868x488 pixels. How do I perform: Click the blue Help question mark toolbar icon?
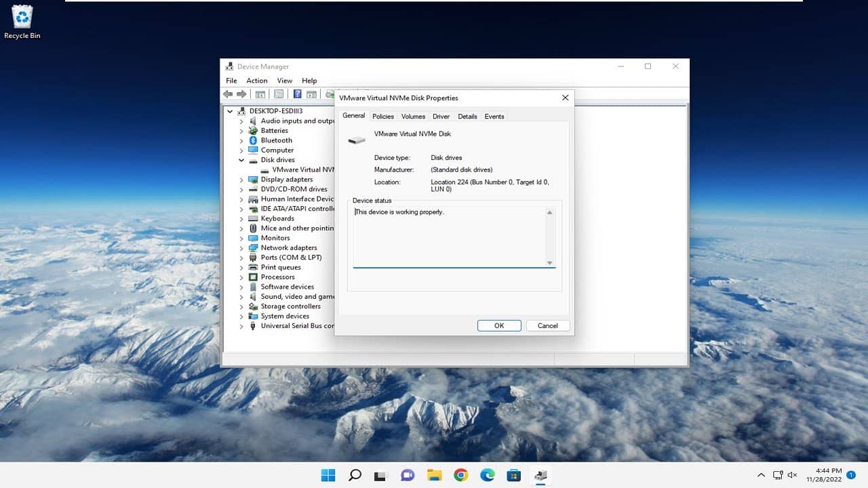click(x=297, y=94)
